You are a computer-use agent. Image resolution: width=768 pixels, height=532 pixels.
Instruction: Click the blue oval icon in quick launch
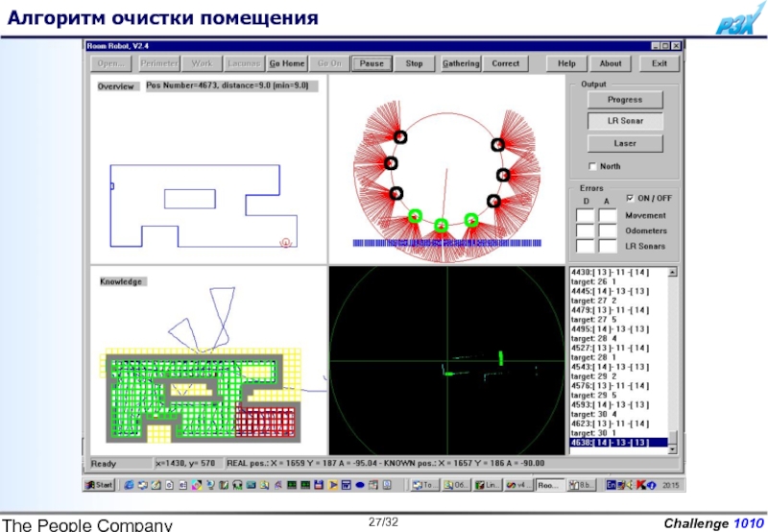point(360,485)
